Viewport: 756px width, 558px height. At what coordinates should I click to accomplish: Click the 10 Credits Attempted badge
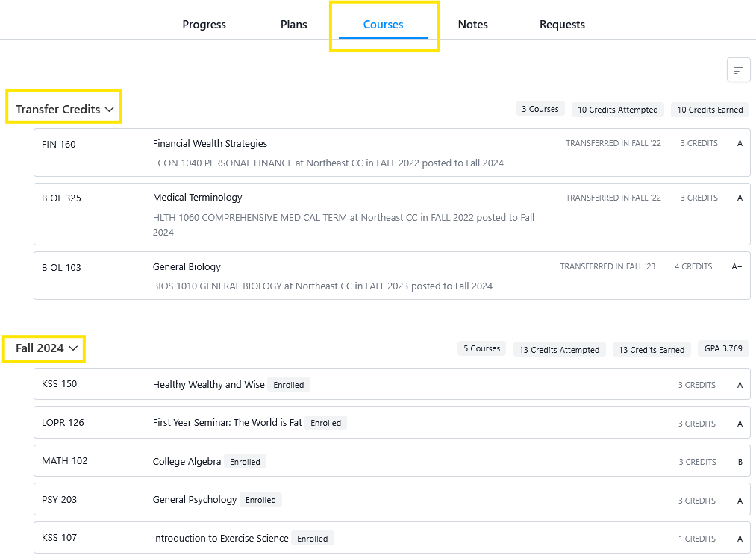coord(618,110)
